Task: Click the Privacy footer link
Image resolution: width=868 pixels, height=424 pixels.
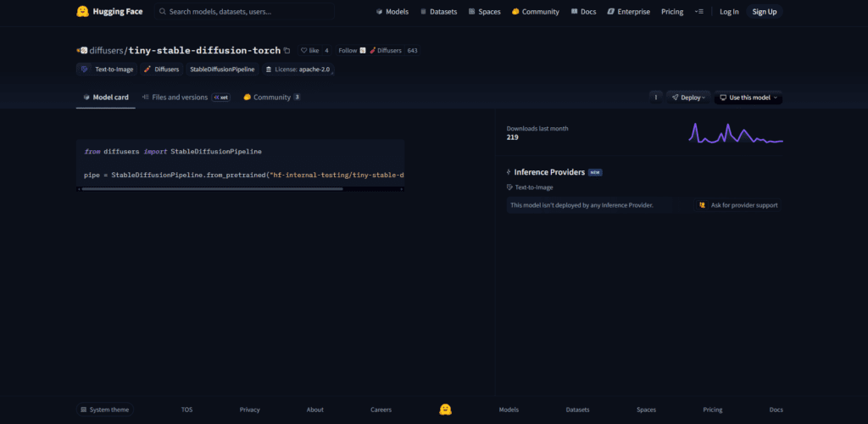Action: 250,410
